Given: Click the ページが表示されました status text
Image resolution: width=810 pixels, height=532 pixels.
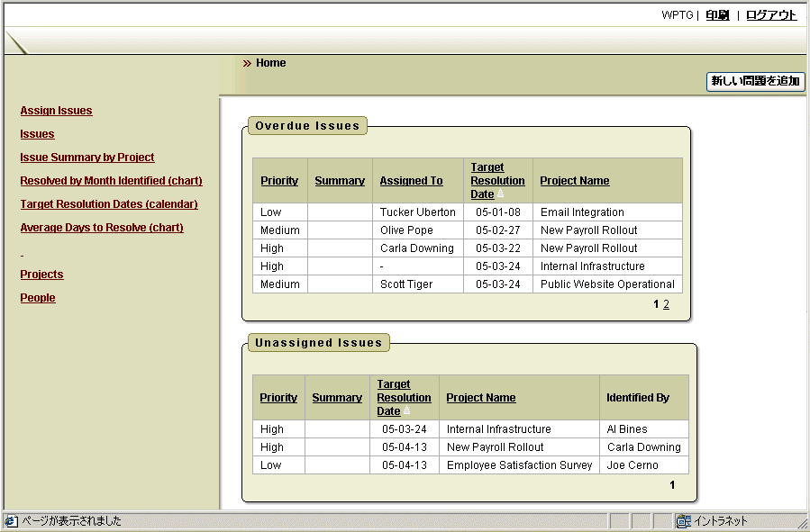Looking at the screenshot, I should pos(71,521).
